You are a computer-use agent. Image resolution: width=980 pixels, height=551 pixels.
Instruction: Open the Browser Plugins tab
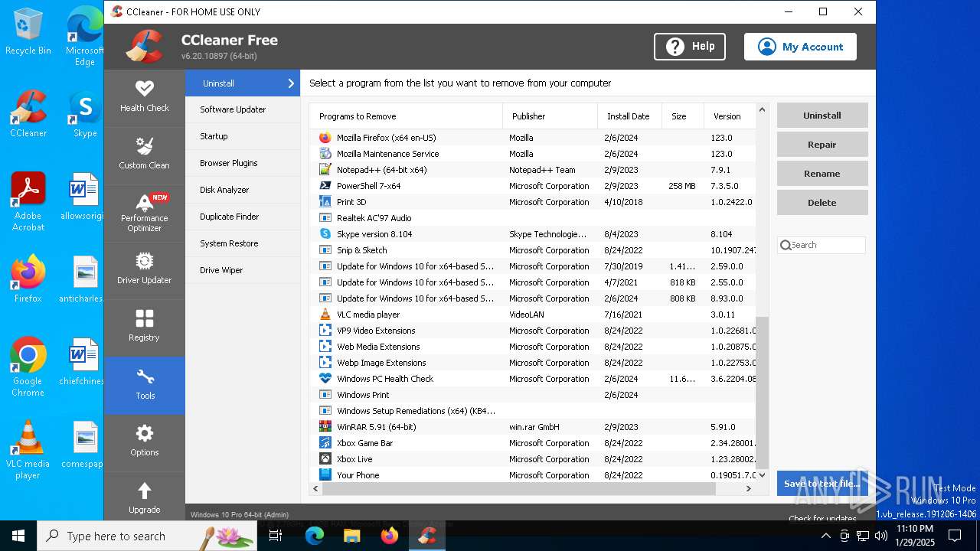pyautogui.click(x=243, y=163)
